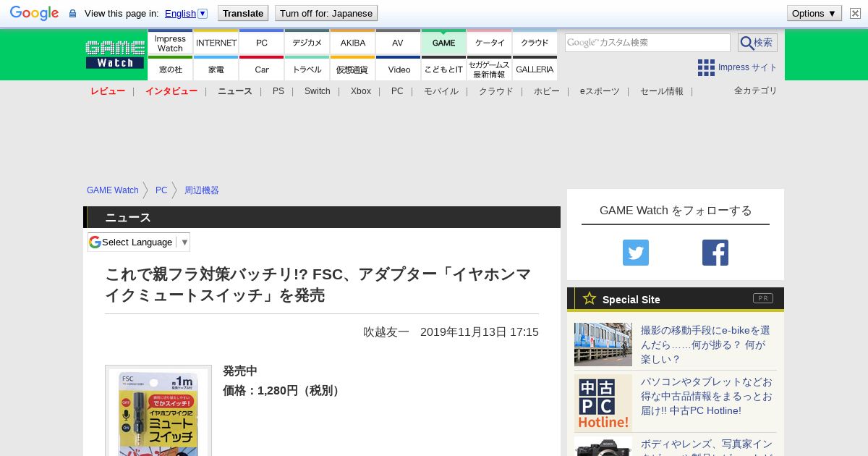Click the English language link
The width and height of the screenshot is (868, 456).
pos(180,13)
